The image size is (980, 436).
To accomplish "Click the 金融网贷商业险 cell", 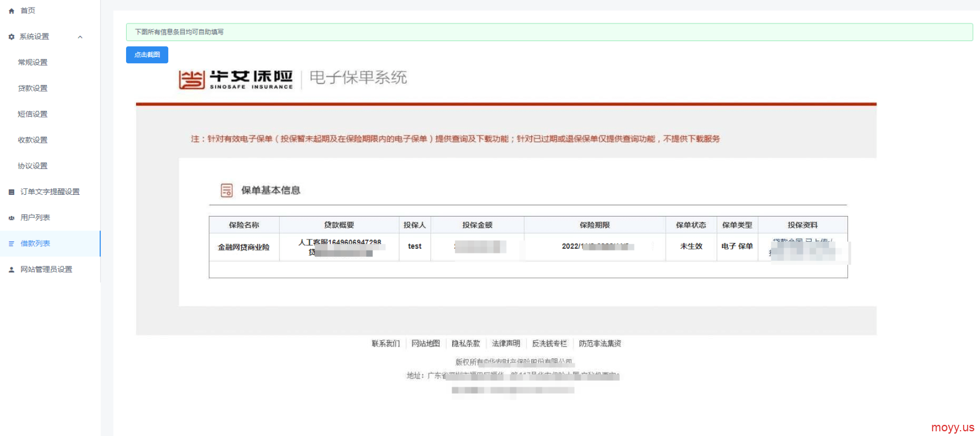I will [x=244, y=247].
